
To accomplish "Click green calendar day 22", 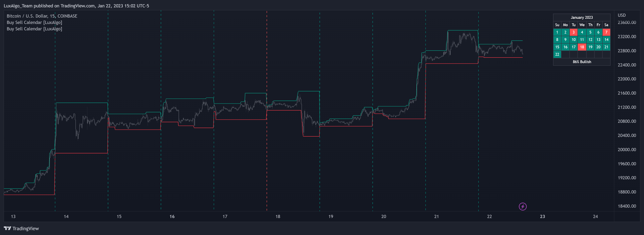I will coord(557,54).
